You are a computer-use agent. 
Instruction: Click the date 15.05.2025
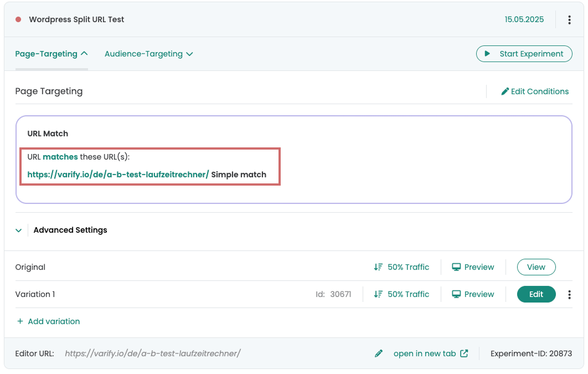point(524,19)
